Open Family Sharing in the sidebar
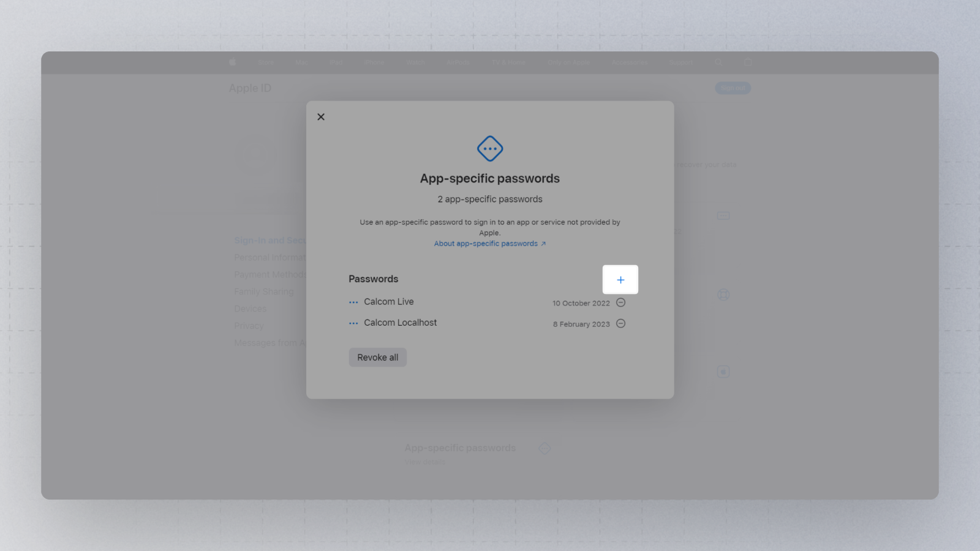The width and height of the screenshot is (980, 551). coord(264,291)
